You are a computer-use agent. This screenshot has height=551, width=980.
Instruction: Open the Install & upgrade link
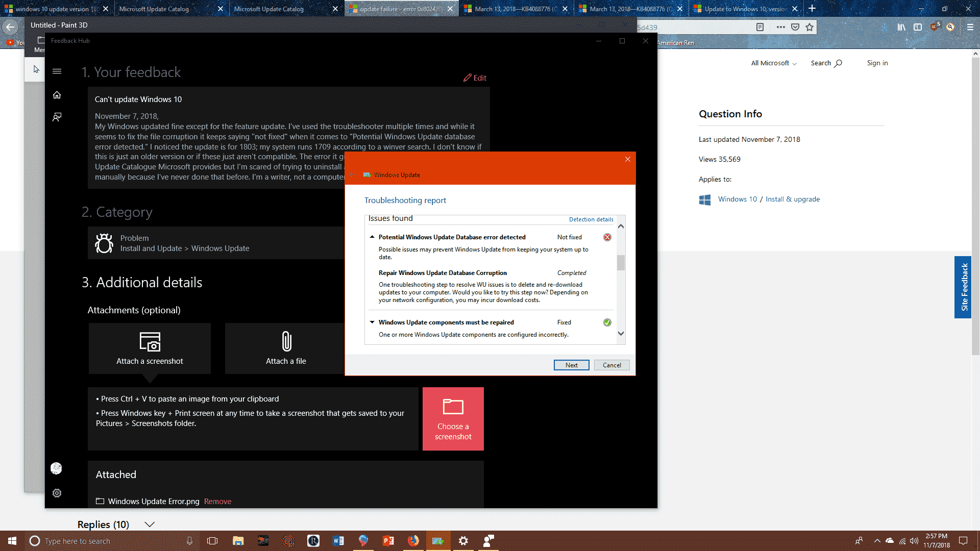[793, 199]
